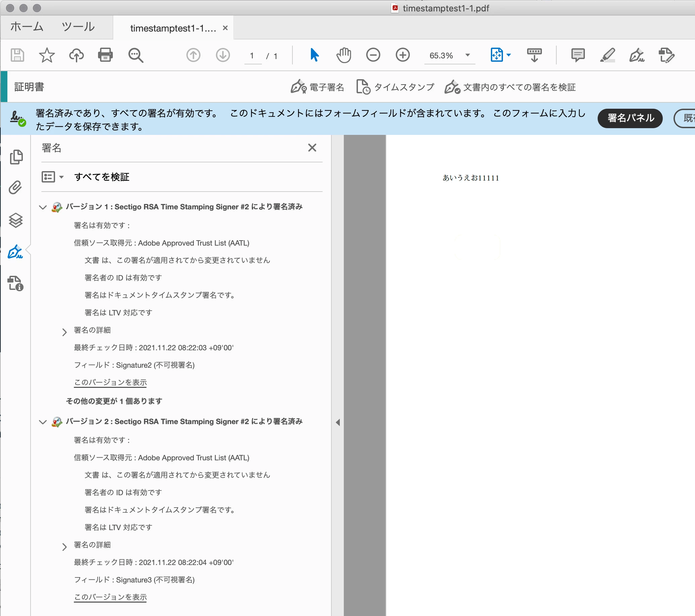Select the hand pan tool
This screenshot has height=616, width=695.
tap(344, 55)
